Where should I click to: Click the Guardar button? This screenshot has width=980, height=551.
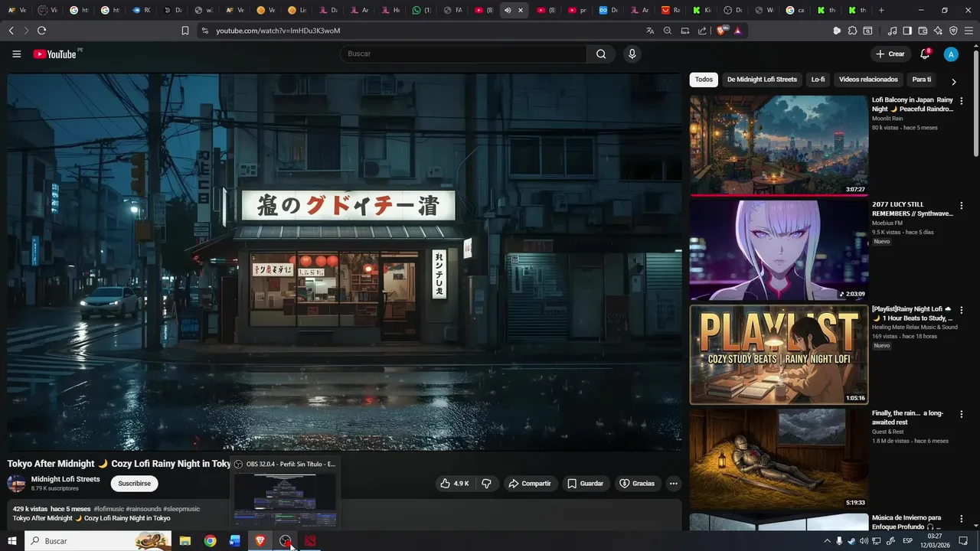click(586, 484)
